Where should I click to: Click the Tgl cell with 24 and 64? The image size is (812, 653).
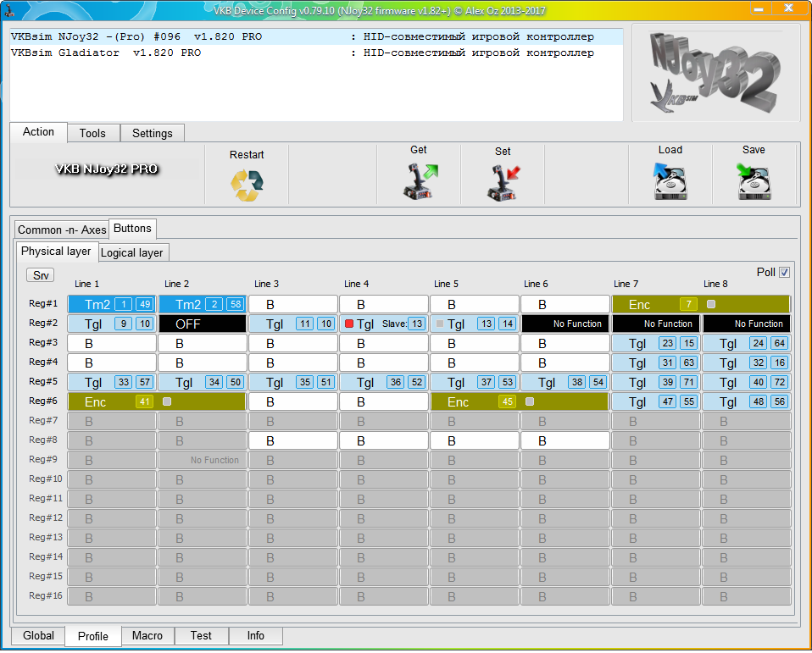(747, 343)
